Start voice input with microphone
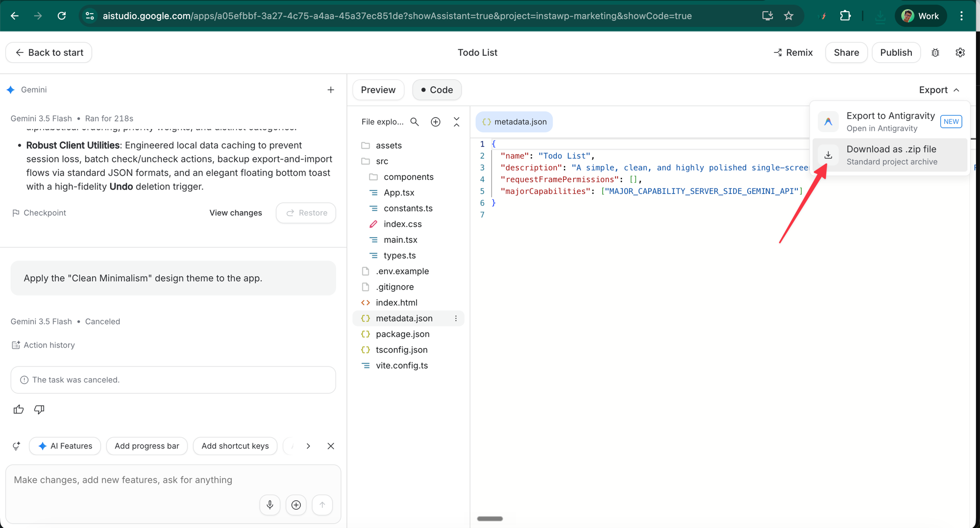 pyautogui.click(x=270, y=504)
